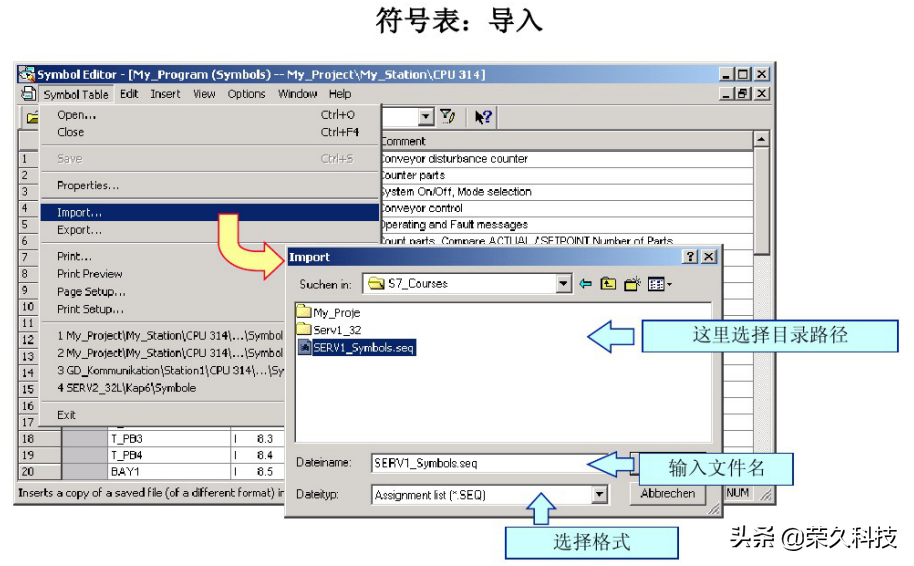Select row 20 BAY1 cell
The width and height of the screenshot is (914, 566).
coord(169,471)
